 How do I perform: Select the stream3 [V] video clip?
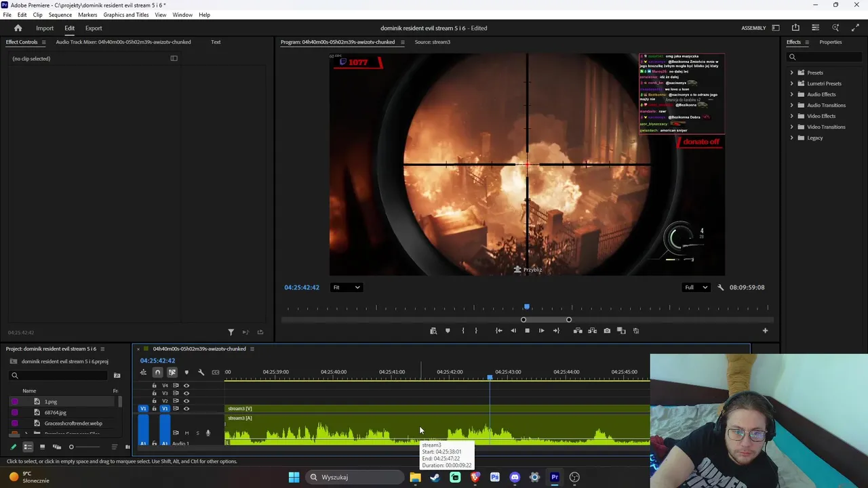437,409
